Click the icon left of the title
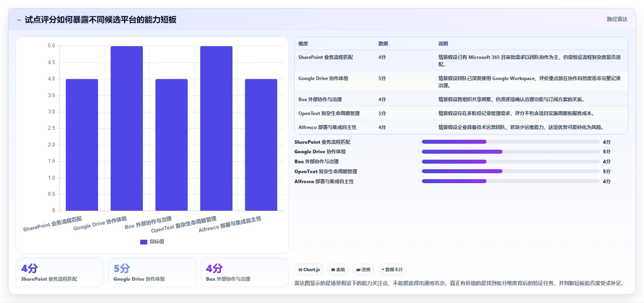Screen dimensions: 644x303 19,20
